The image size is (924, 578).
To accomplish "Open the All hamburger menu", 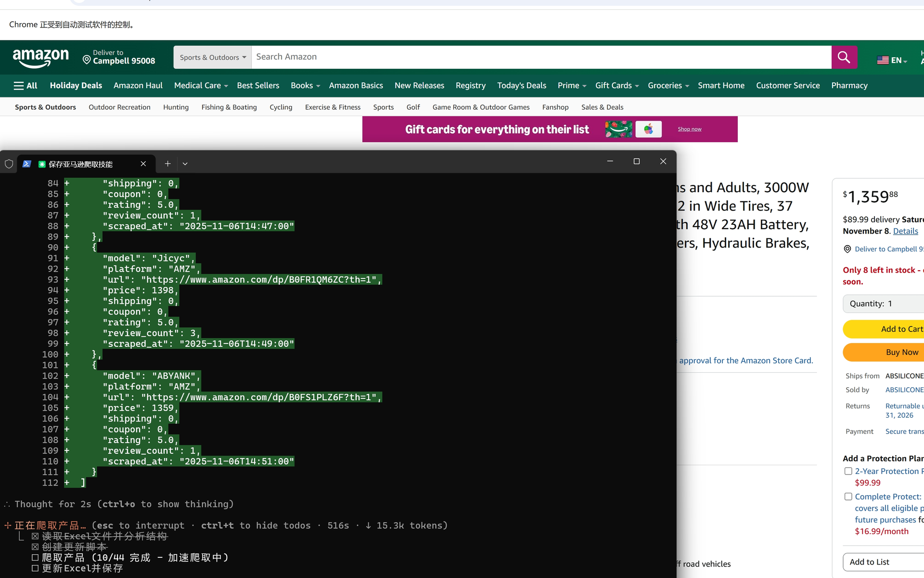I will tap(26, 86).
